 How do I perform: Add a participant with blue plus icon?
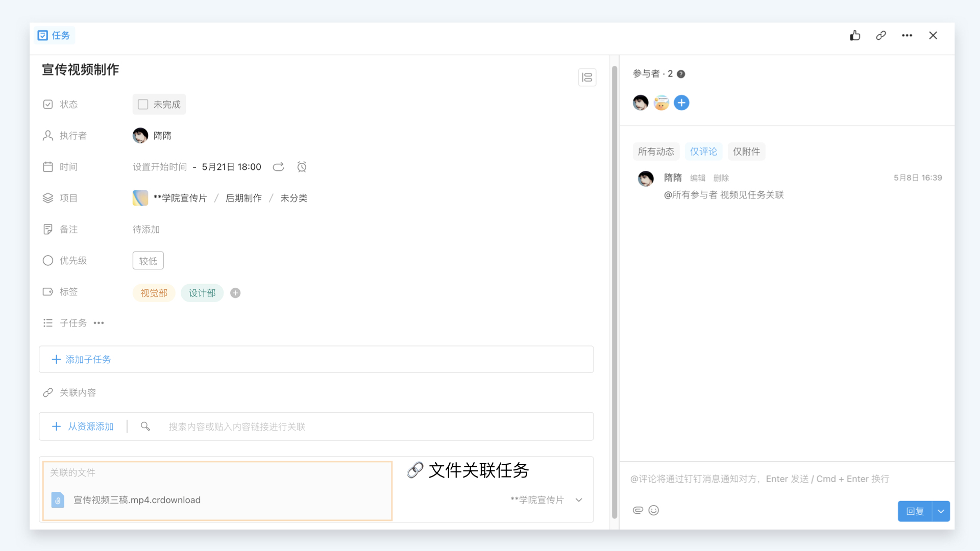681,103
